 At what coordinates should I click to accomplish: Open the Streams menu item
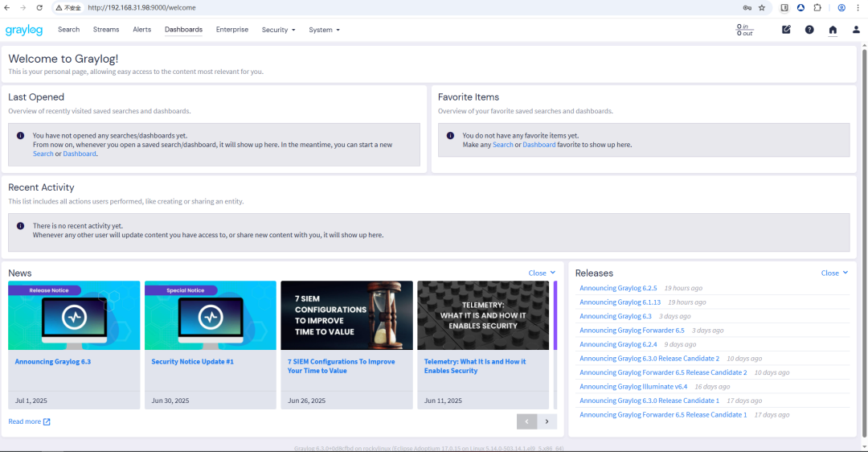tap(106, 30)
